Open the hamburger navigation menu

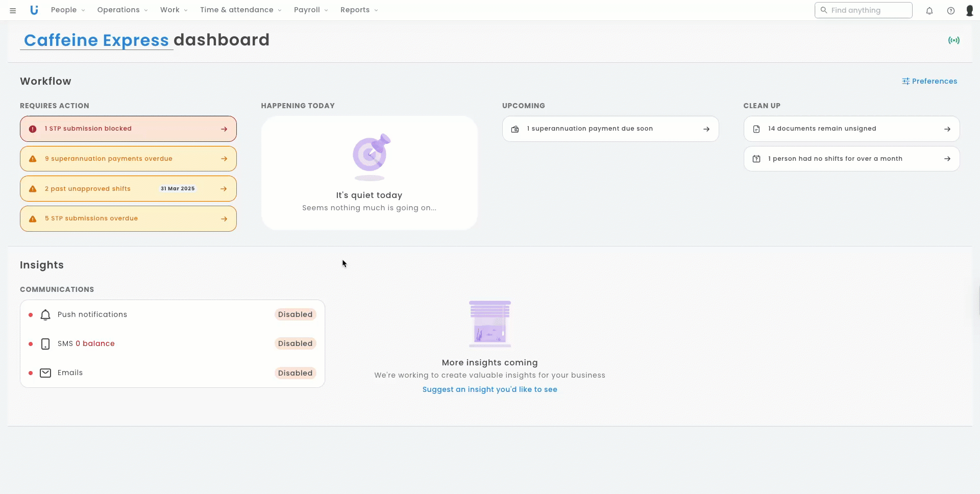pos(13,10)
